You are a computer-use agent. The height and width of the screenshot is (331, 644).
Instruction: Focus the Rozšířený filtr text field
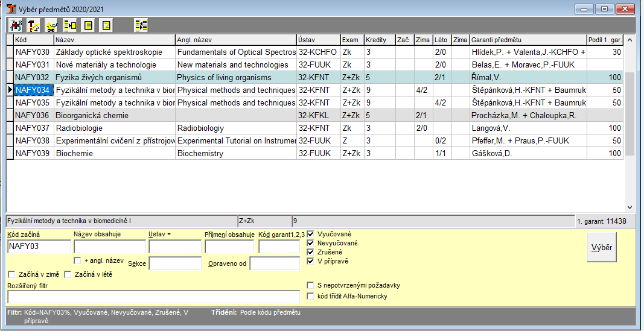[x=153, y=297]
